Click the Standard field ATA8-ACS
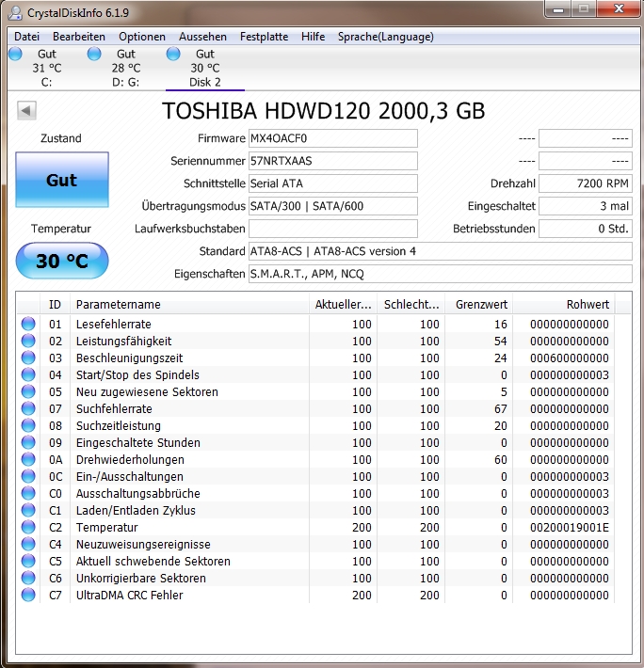Viewport: 644px width, 668px height. [x=441, y=251]
